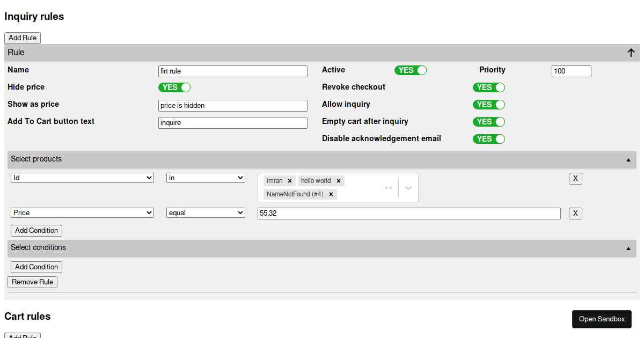The height and width of the screenshot is (338, 644).
Task: Remove the hello world tag
Action: pyautogui.click(x=339, y=181)
